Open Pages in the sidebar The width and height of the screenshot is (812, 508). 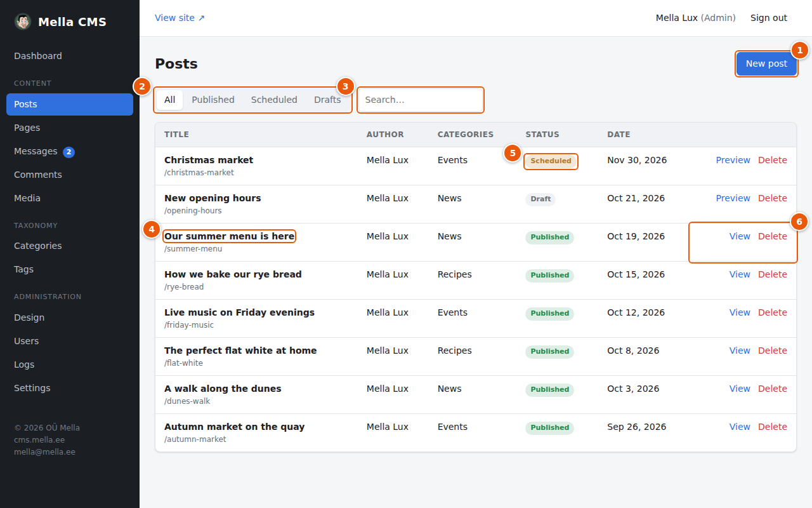[x=70, y=128]
